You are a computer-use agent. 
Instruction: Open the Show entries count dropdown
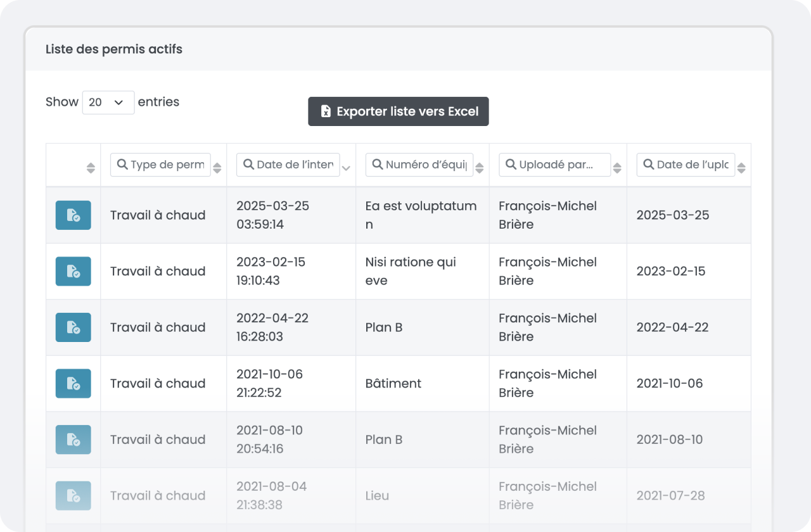(x=108, y=102)
